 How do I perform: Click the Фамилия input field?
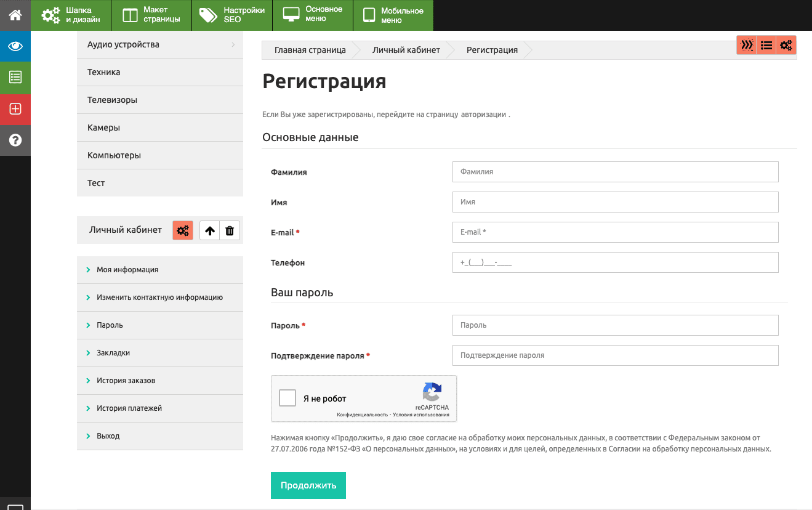pos(616,172)
